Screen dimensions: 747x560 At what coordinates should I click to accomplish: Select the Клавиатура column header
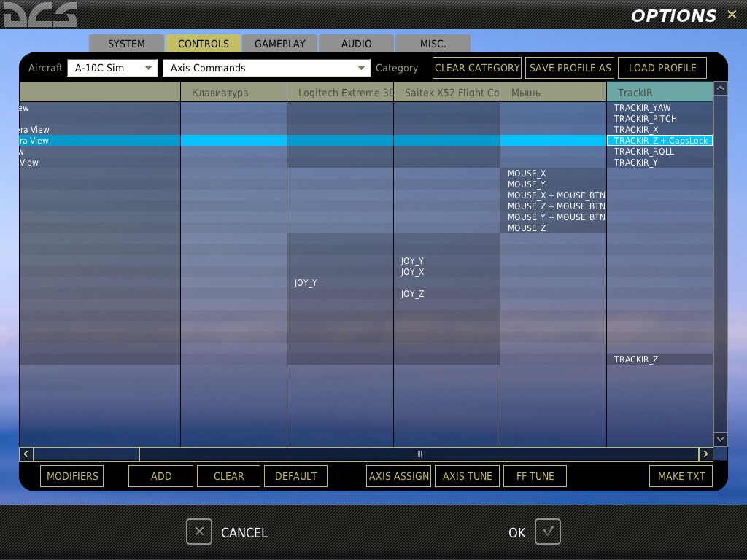coord(234,93)
